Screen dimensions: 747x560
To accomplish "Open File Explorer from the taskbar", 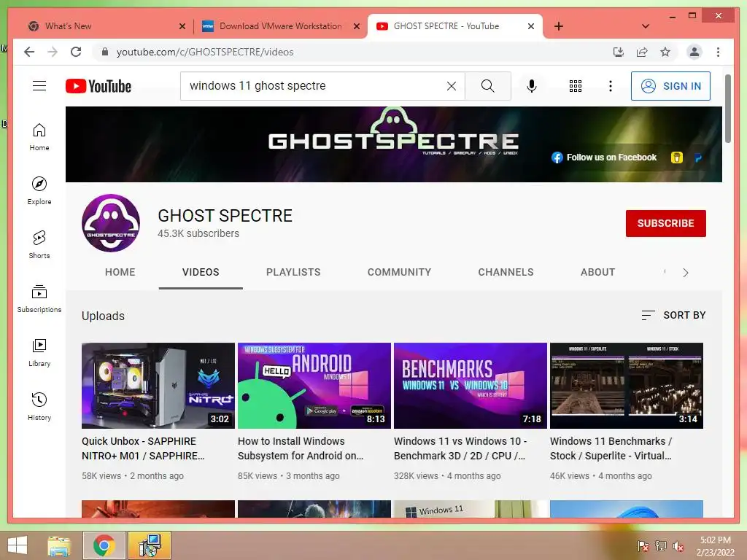I will click(59, 545).
